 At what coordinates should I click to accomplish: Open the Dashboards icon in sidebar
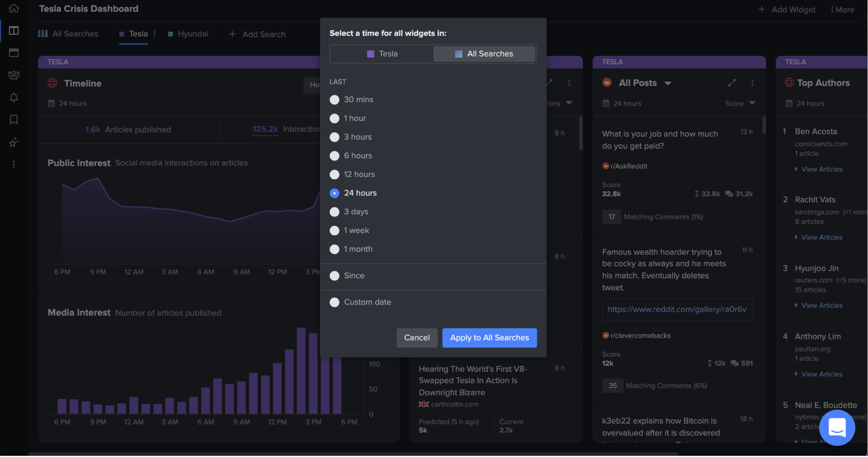tap(14, 31)
